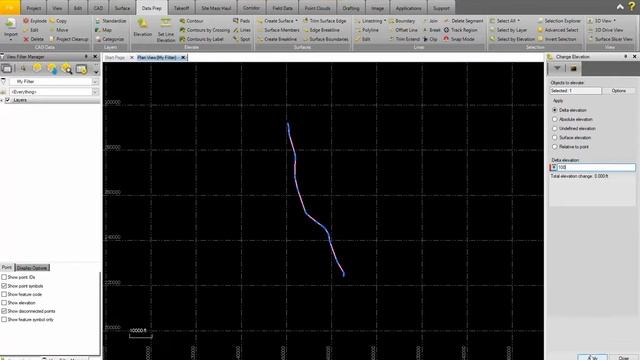
Task: Select Relative to point radio option
Action: tap(554, 147)
